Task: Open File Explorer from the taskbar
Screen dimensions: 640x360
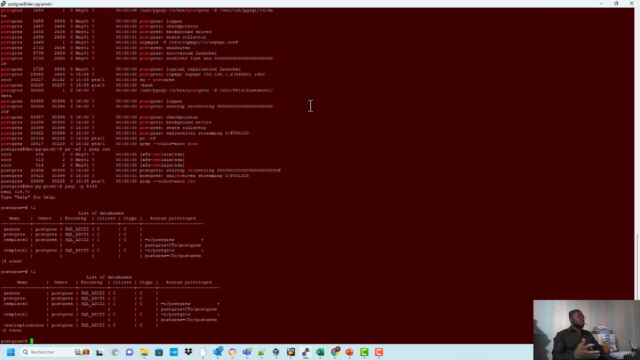Action: tap(144, 352)
